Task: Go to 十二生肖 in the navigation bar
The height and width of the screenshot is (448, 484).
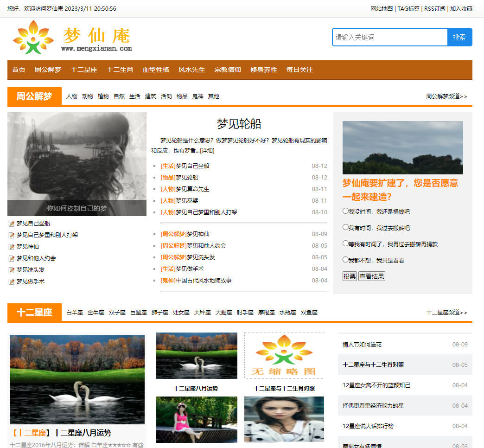Action: point(120,70)
